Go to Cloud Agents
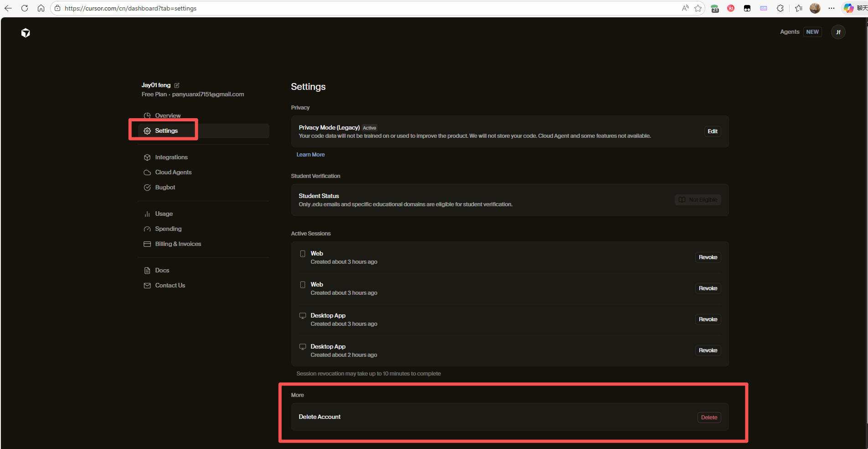Image resolution: width=868 pixels, height=449 pixels. [173, 172]
